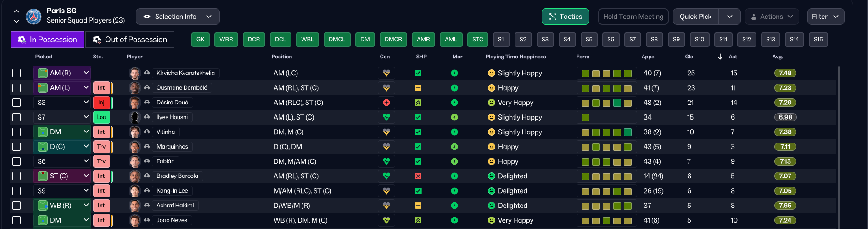Viewport: 868px width, 229px height.
Task: Click Achraf Hakimi's yellow SHP status icon
Action: tap(418, 206)
